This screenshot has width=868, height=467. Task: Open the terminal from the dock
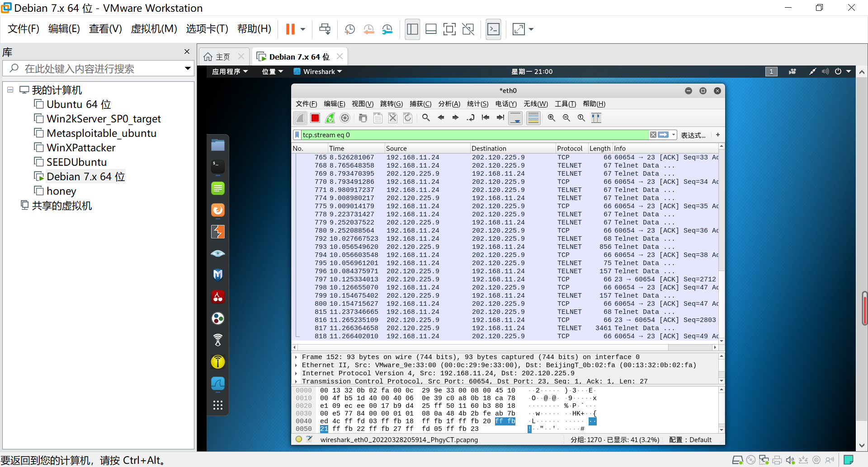[x=218, y=166]
